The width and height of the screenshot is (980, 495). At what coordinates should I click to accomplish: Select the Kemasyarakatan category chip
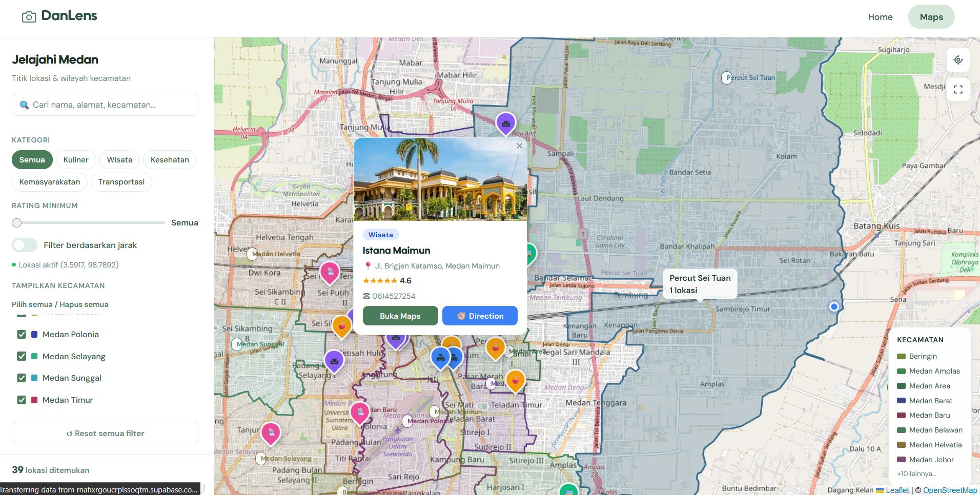tap(50, 182)
